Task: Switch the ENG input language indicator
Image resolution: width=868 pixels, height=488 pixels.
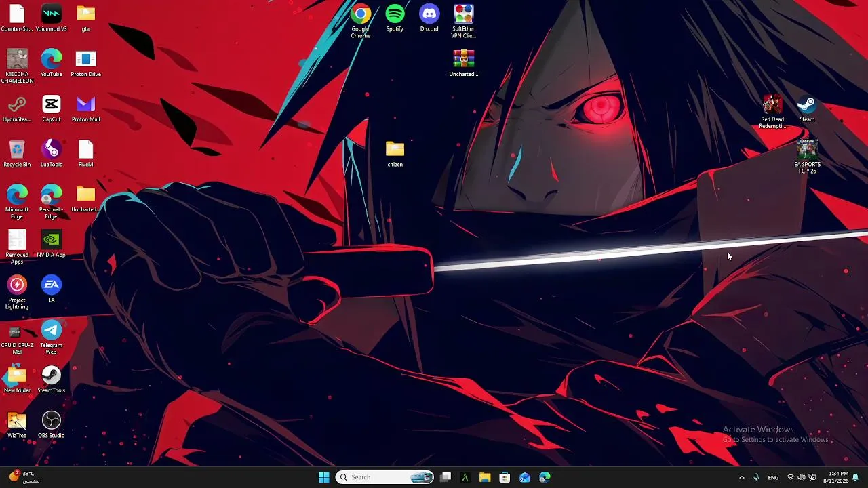Action: [x=773, y=477]
